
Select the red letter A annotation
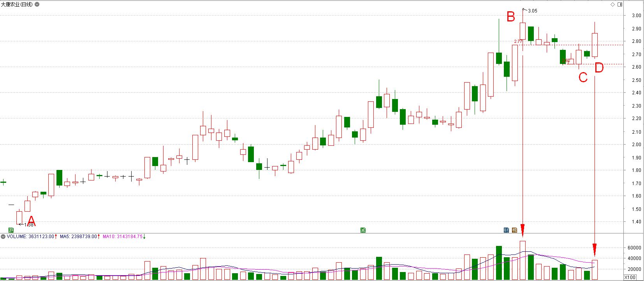pyautogui.click(x=31, y=221)
